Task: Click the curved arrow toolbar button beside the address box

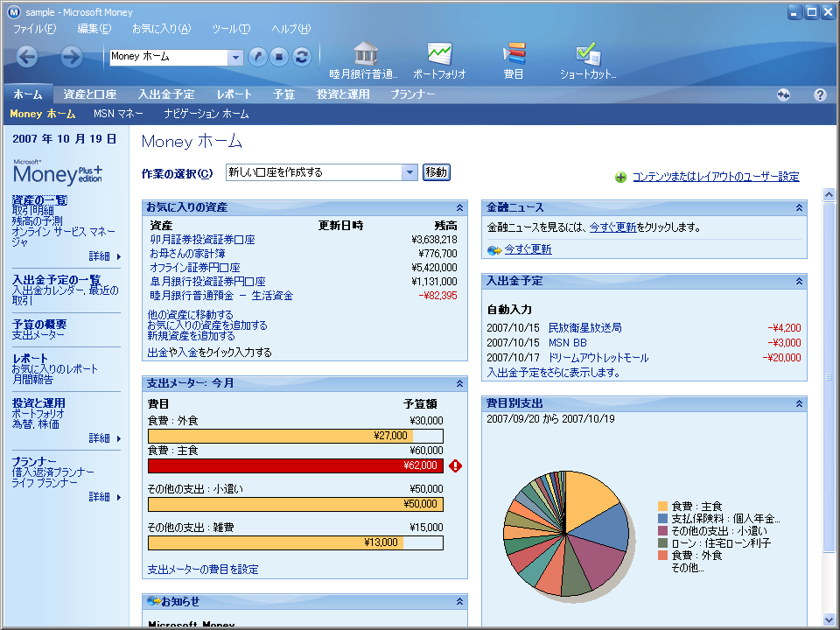Action: click(x=257, y=56)
